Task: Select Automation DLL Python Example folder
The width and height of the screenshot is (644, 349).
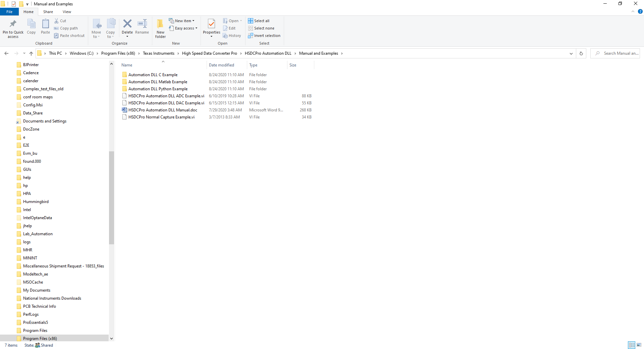Action: [x=158, y=89]
